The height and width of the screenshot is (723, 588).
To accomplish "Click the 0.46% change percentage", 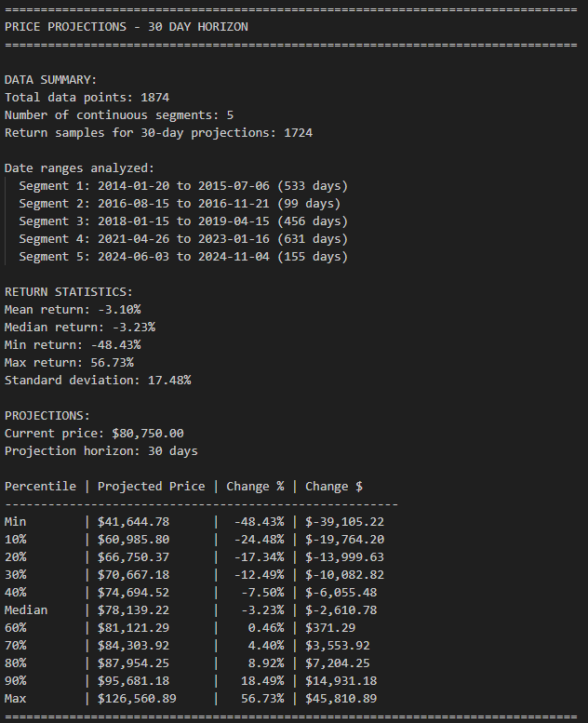I will click(x=266, y=627).
